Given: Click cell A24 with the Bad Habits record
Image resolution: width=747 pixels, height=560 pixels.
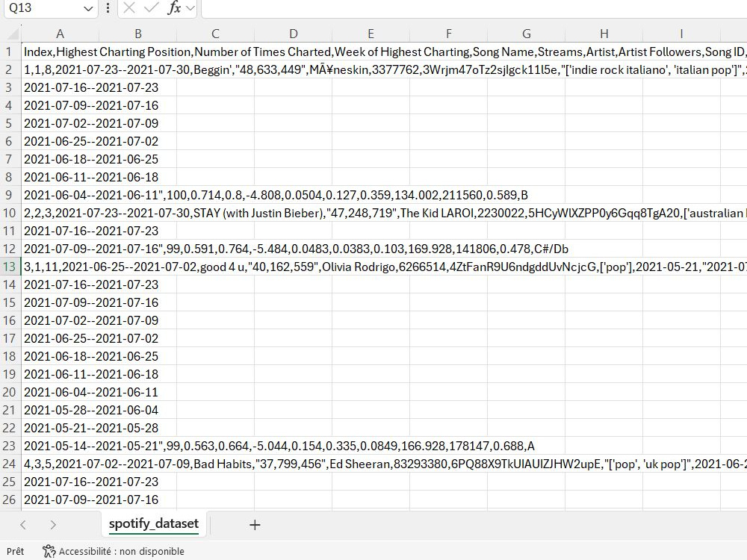Looking at the screenshot, I should (60, 464).
